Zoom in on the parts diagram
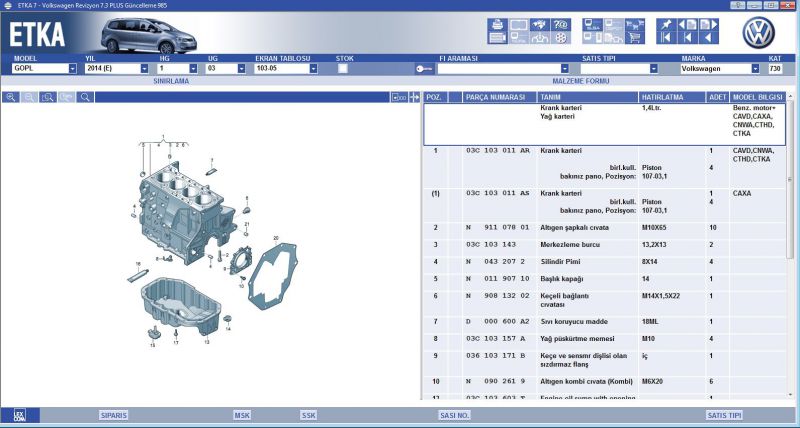This screenshot has height=428, width=800. [x=11, y=97]
